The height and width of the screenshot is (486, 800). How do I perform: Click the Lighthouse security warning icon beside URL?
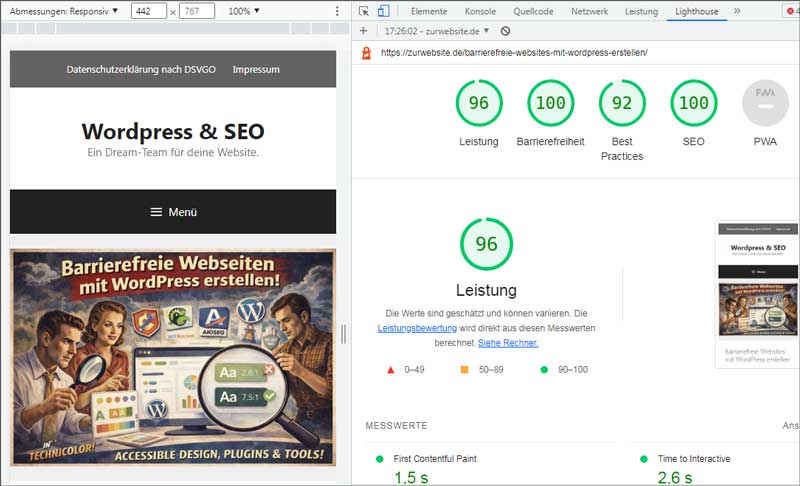coord(366,53)
